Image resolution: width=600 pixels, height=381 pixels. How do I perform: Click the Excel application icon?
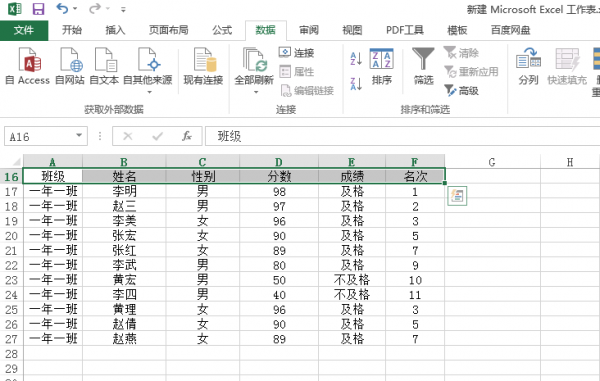(15, 8)
